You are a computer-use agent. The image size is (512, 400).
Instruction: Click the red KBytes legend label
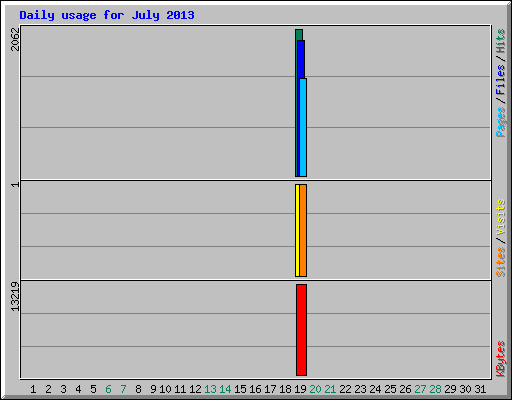[x=500, y=359]
